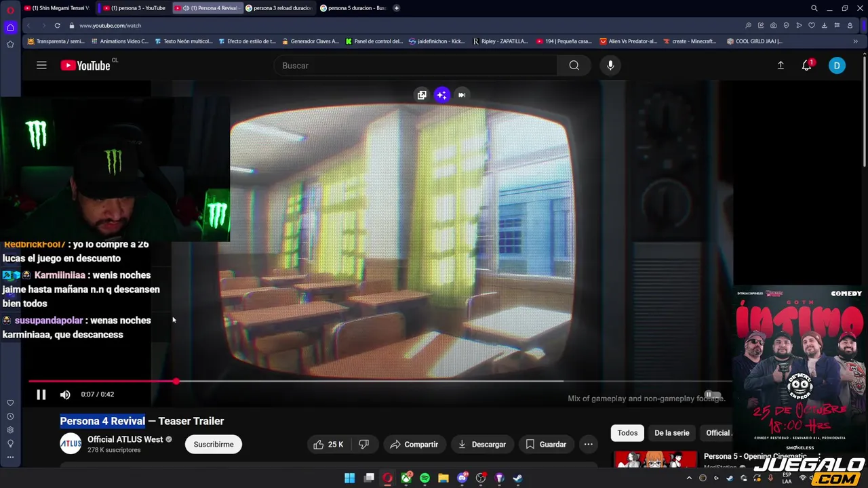Open the YouTube create upload icon

pyautogui.click(x=781, y=65)
